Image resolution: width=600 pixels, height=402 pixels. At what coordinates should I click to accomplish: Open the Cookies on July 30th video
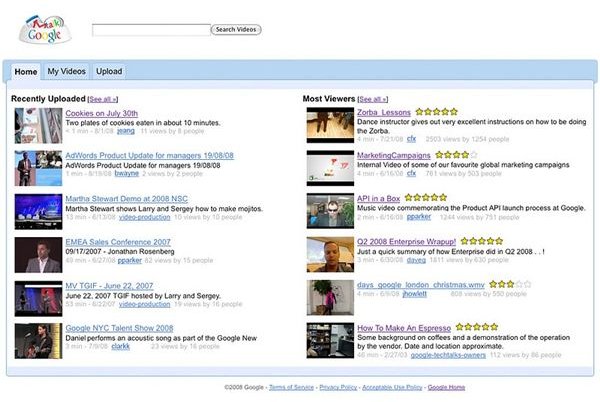[101, 113]
